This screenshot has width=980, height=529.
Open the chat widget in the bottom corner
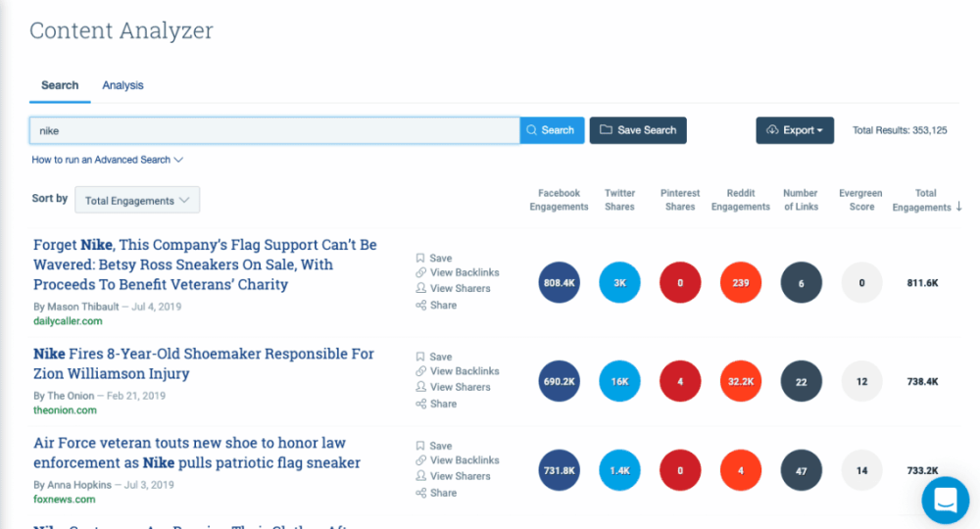click(x=945, y=500)
